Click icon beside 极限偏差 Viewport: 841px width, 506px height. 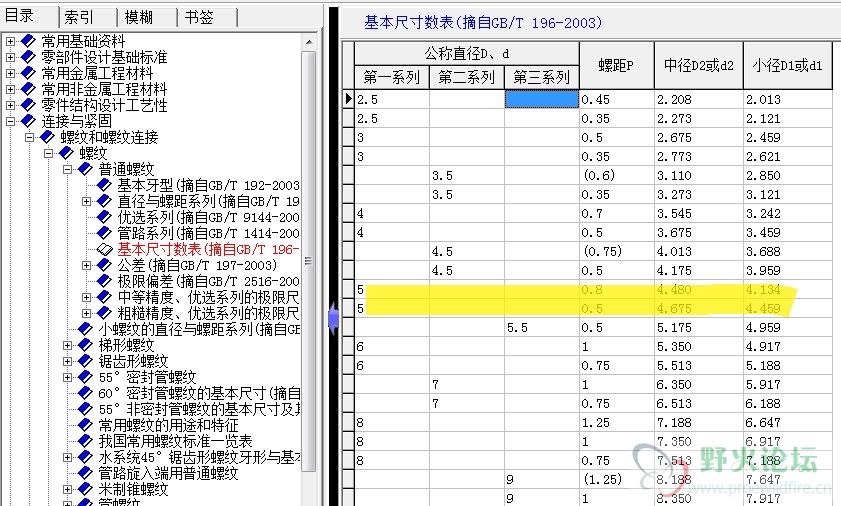click(x=104, y=281)
